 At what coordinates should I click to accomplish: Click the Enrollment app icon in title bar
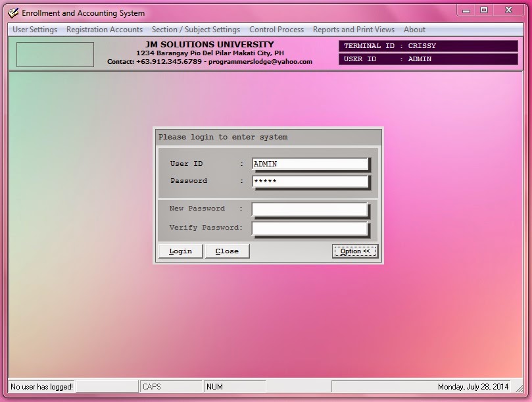(13, 13)
